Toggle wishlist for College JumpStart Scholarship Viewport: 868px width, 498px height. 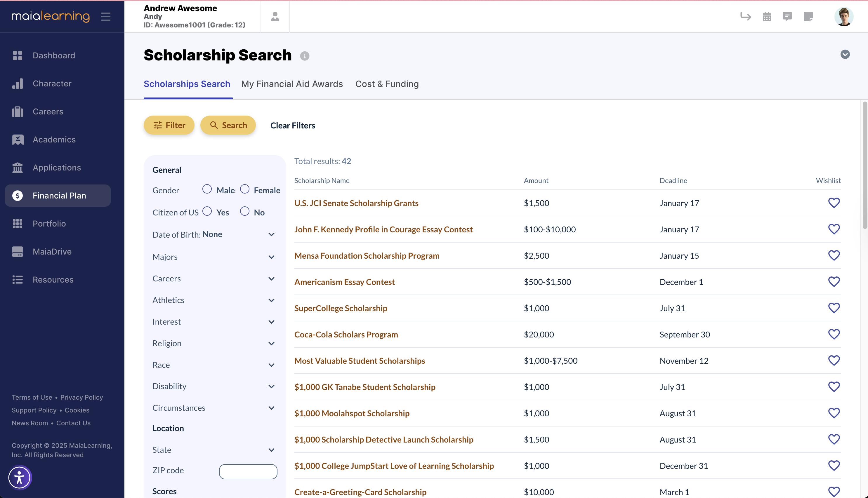point(834,466)
